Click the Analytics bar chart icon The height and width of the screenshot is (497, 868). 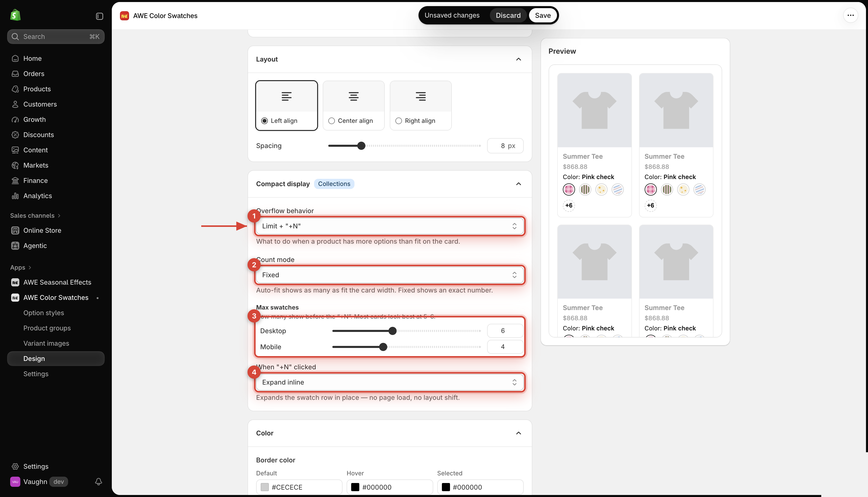15,196
